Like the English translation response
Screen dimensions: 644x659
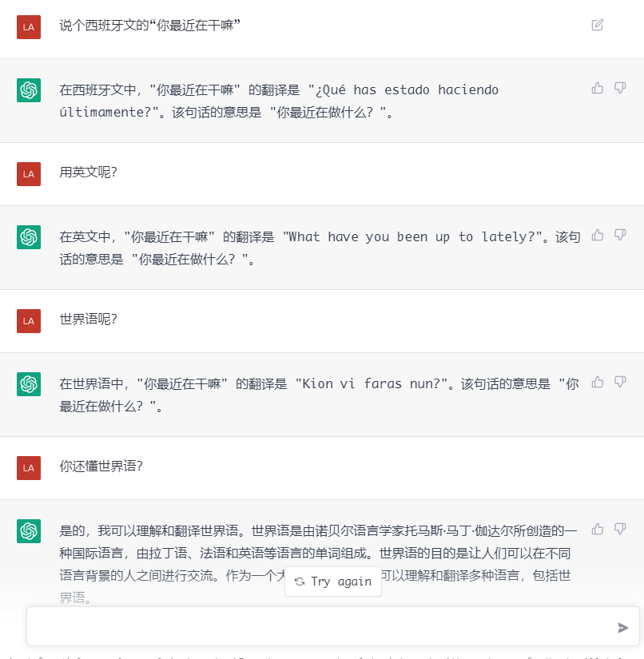(x=597, y=235)
